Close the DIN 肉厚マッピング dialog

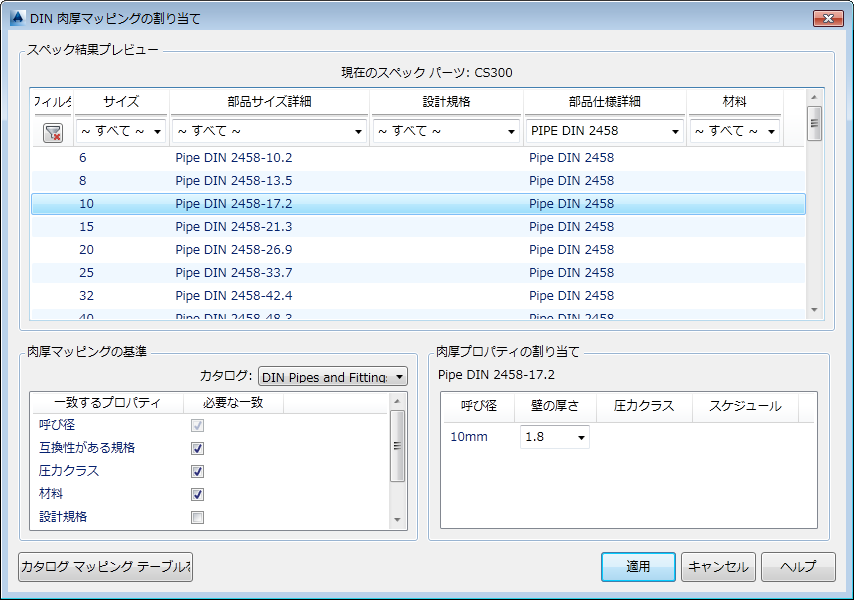(x=828, y=19)
